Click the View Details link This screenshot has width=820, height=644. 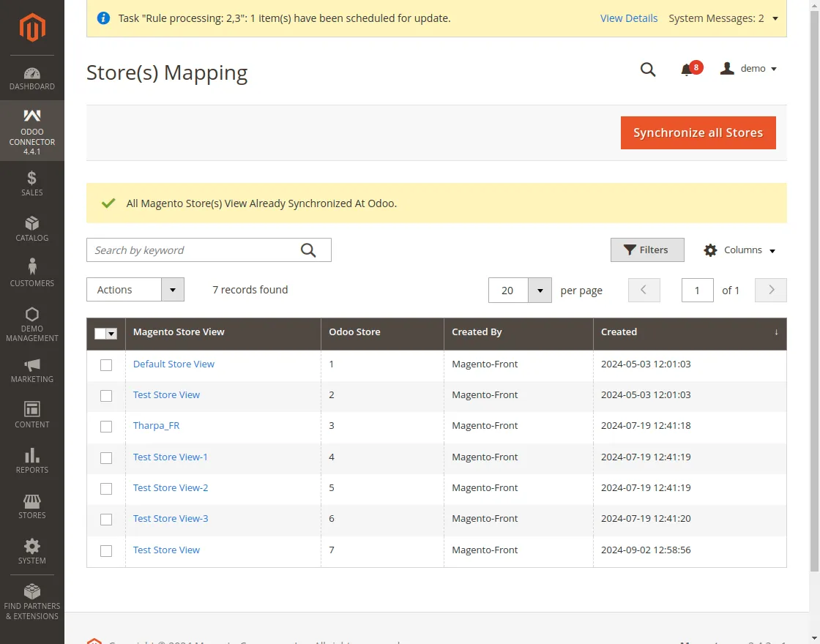coord(628,18)
